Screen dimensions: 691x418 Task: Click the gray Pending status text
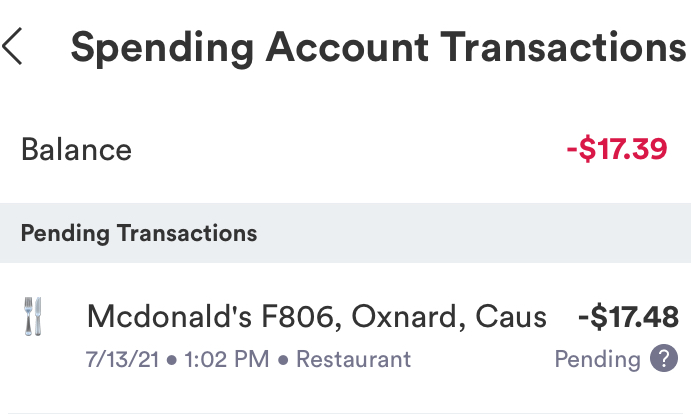597,359
